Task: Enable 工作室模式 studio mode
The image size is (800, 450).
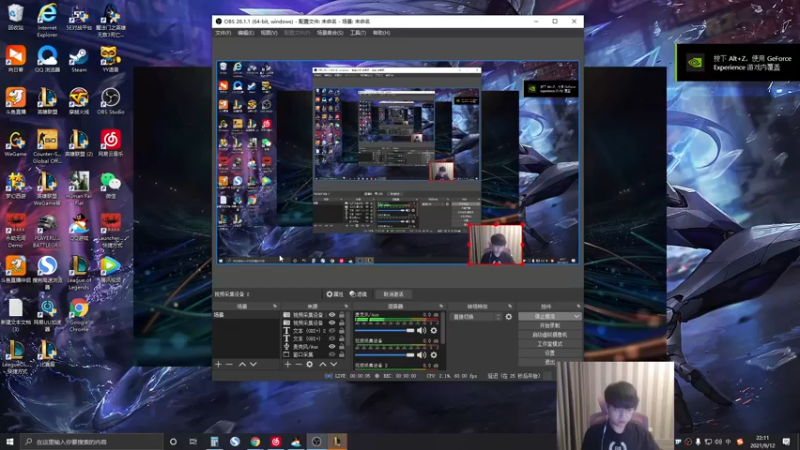Action: coord(549,344)
